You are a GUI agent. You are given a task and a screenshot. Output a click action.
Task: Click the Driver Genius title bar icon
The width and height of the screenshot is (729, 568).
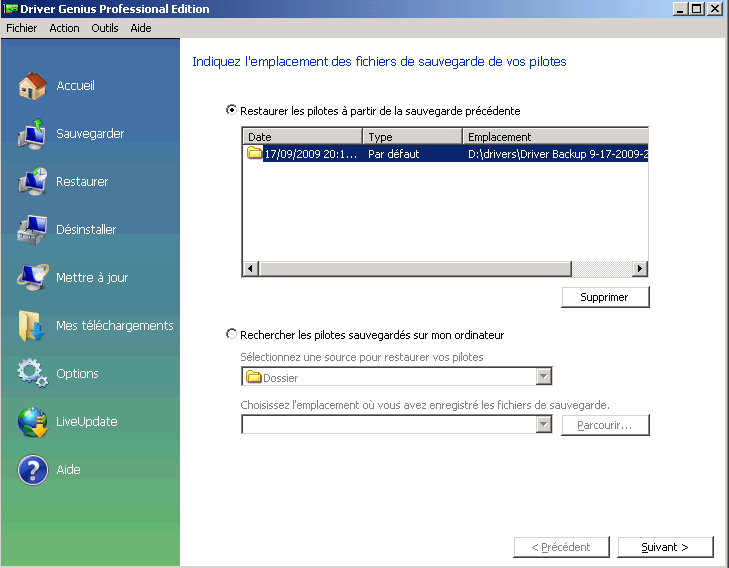[x=10, y=8]
